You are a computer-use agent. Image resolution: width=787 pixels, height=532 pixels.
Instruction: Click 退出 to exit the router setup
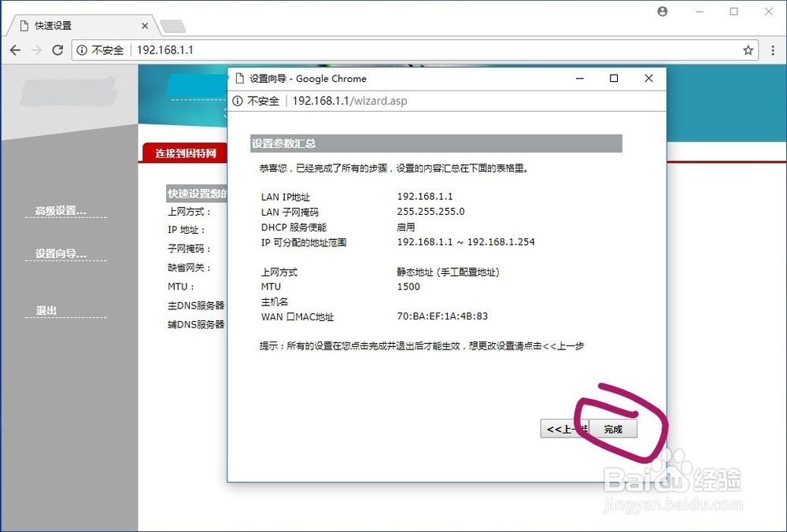coord(45,310)
